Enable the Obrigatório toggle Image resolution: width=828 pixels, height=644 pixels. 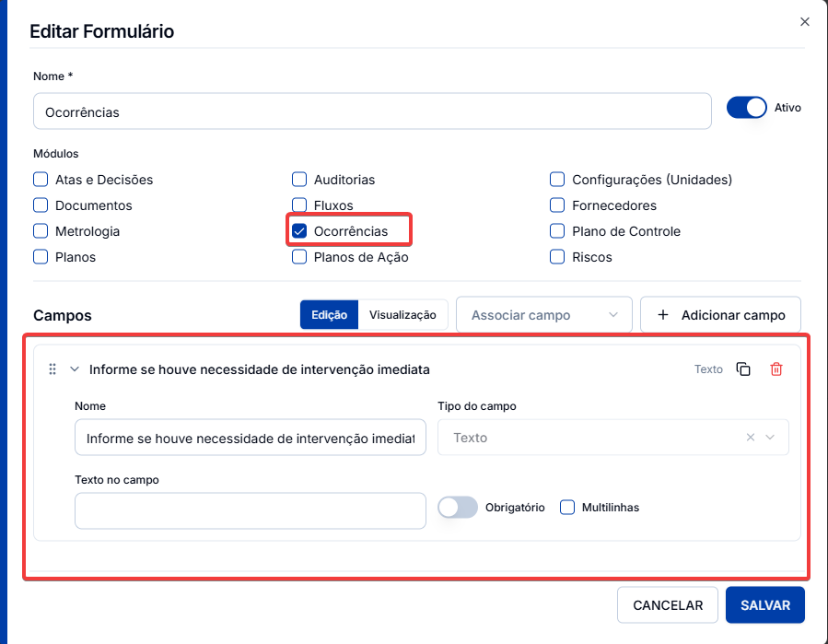click(458, 508)
